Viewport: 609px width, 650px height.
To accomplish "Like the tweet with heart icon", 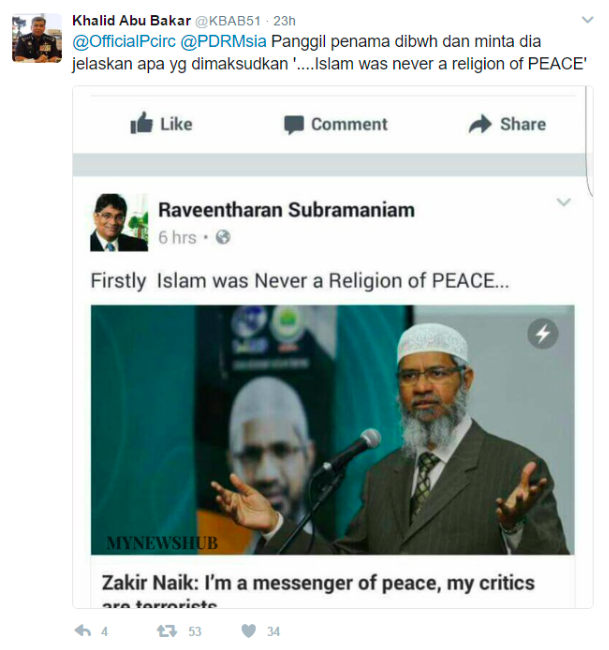I will pyautogui.click(x=249, y=631).
